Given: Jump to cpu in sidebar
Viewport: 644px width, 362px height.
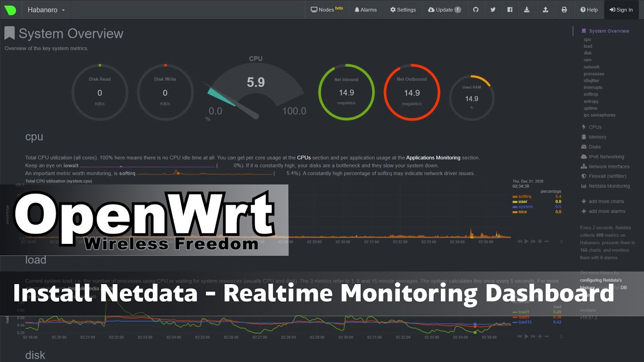Looking at the screenshot, I should click(587, 39).
